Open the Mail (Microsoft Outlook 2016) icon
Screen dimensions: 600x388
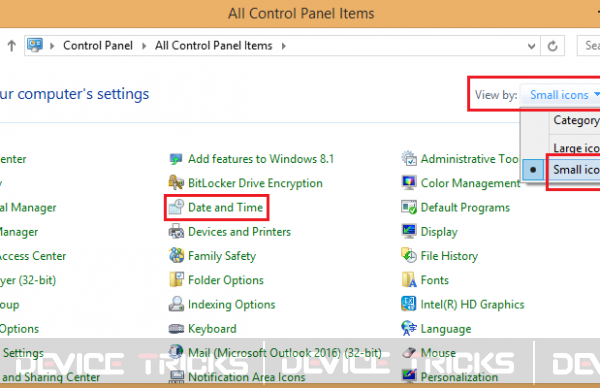coord(176,352)
